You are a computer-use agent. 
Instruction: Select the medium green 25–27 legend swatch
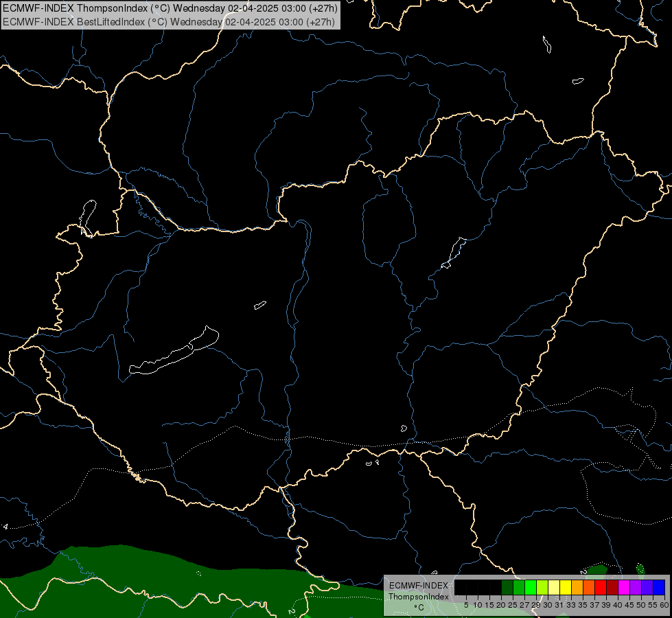tap(518, 587)
